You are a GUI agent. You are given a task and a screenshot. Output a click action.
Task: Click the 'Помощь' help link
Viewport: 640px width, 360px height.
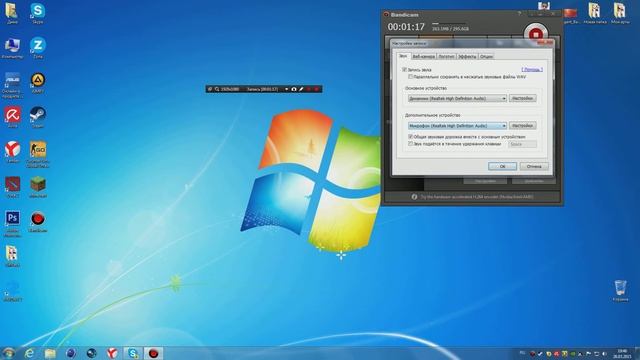pyautogui.click(x=532, y=70)
